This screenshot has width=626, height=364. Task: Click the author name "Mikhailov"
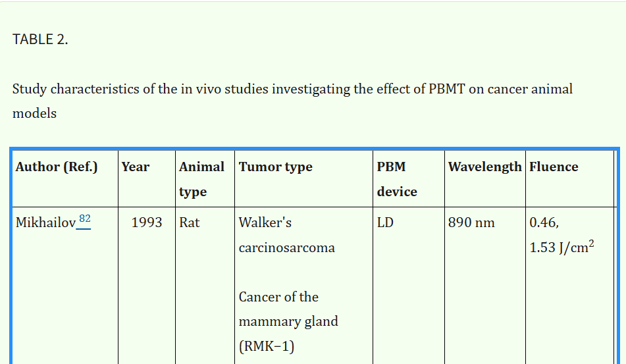[45, 223]
